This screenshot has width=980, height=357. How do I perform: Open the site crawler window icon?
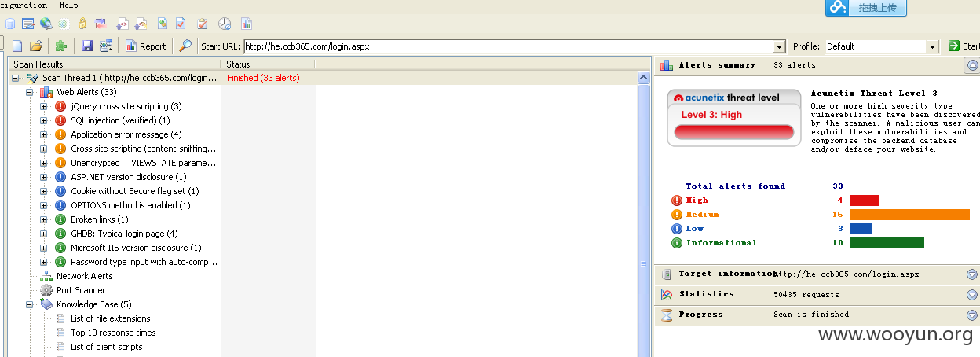[x=27, y=24]
